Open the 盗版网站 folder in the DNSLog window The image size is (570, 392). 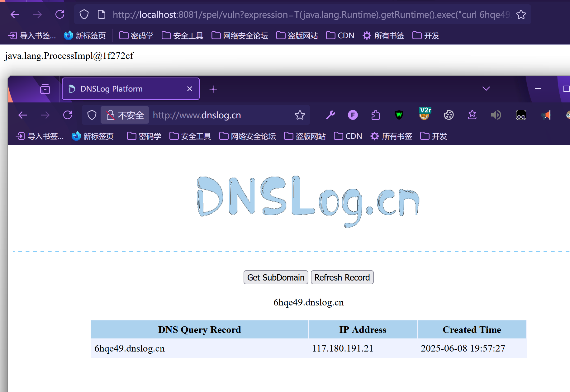[305, 136]
